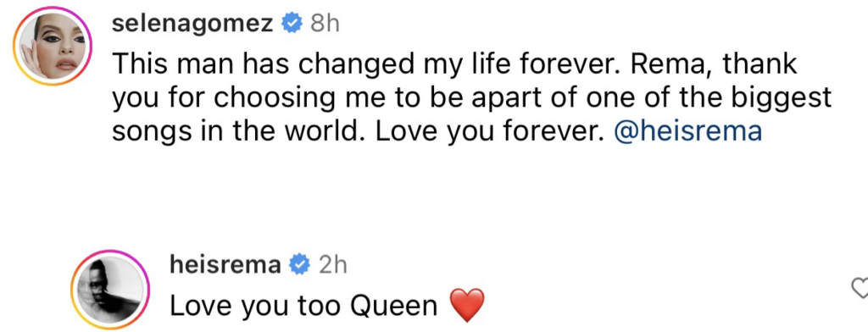Open heisrema's profile picture story
This screenshot has height=332, width=868.
(109, 290)
